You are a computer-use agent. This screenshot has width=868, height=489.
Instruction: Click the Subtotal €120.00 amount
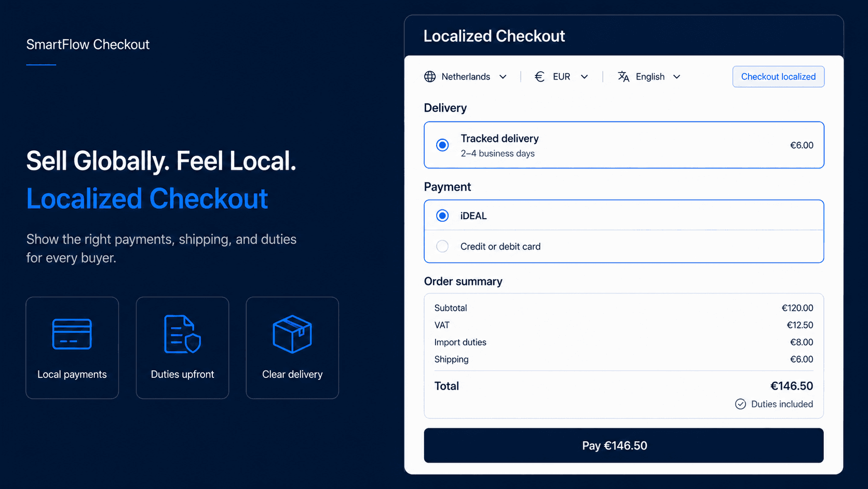pos(797,308)
